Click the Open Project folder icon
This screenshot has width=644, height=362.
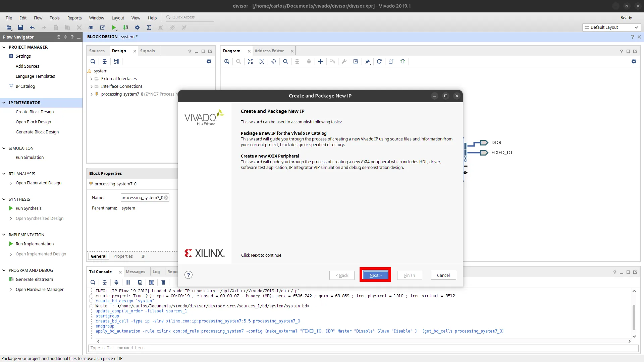point(9,27)
